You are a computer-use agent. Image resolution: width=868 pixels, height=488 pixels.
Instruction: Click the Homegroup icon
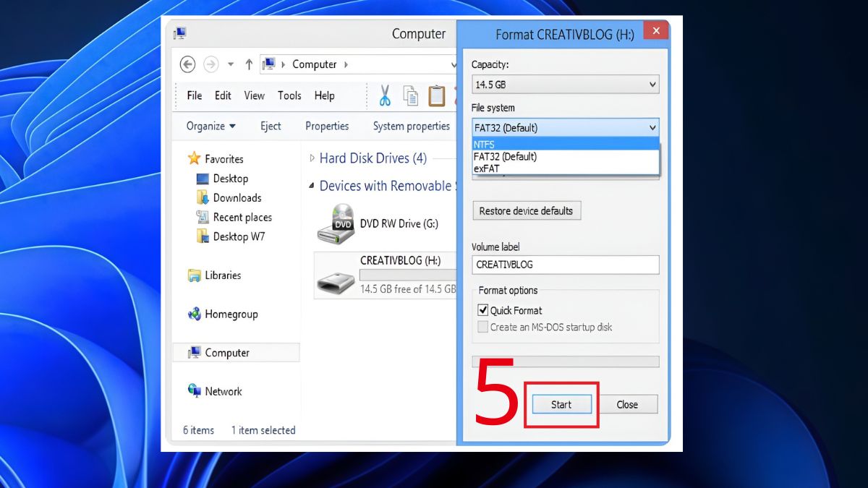point(194,314)
